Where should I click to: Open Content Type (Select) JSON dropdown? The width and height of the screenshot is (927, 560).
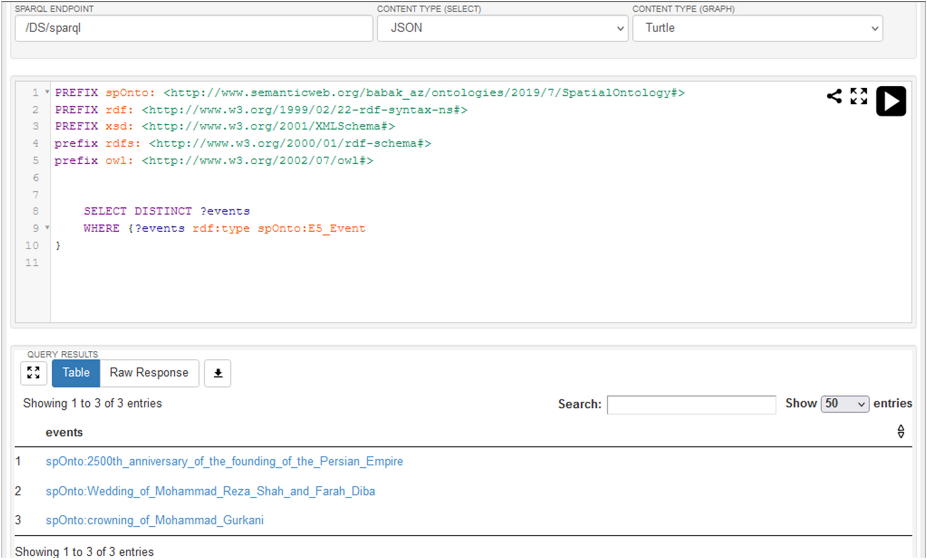(503, 28)
